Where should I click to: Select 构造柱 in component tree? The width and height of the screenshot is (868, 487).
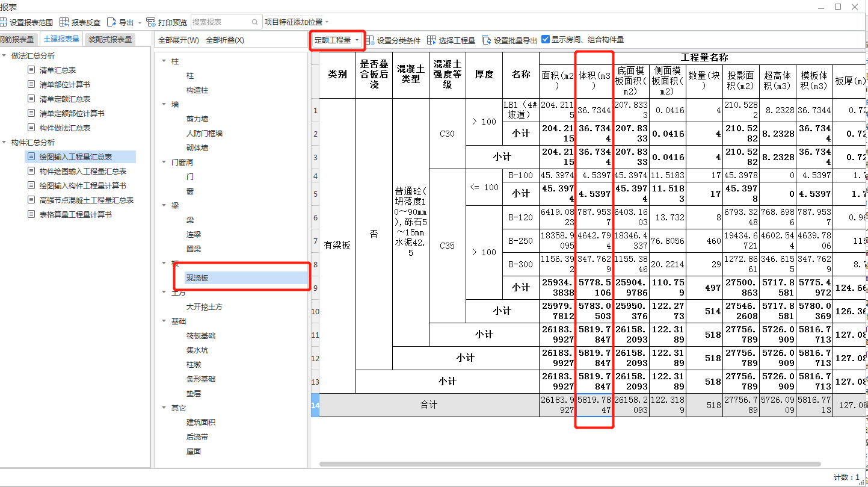[197, 90]
